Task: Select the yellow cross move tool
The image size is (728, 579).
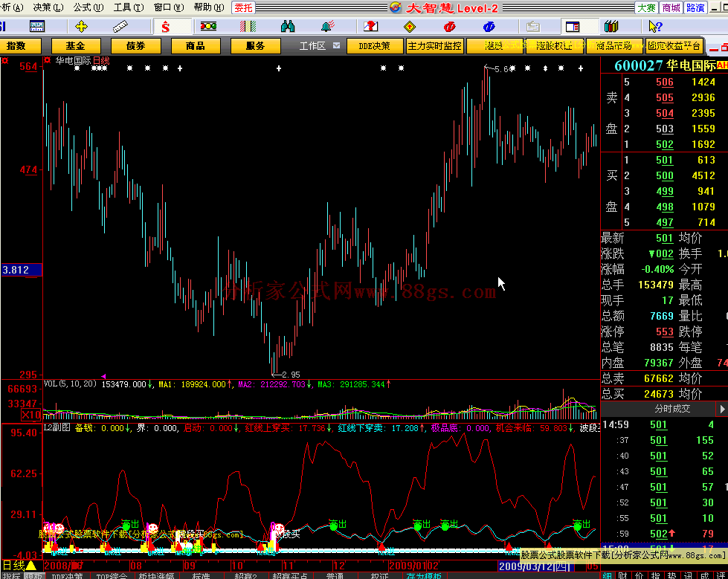Action: pyautogui.click(x=81, y=27)
